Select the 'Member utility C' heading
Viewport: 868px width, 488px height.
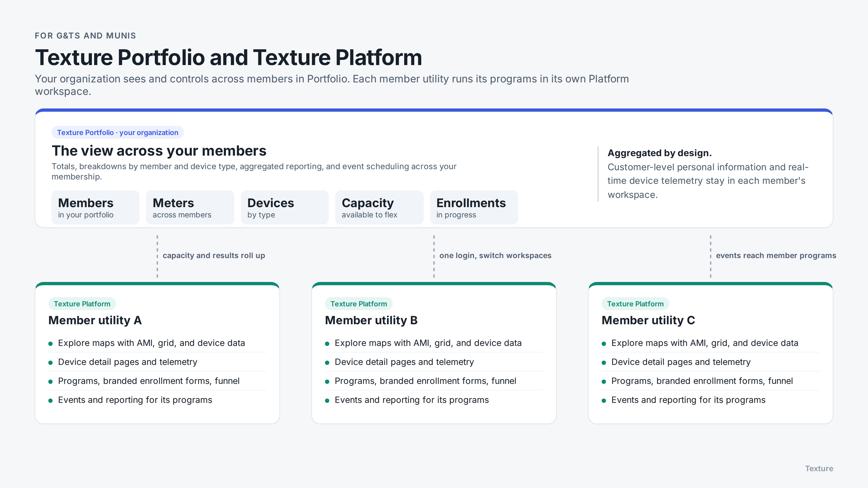(x=648, y=320)
